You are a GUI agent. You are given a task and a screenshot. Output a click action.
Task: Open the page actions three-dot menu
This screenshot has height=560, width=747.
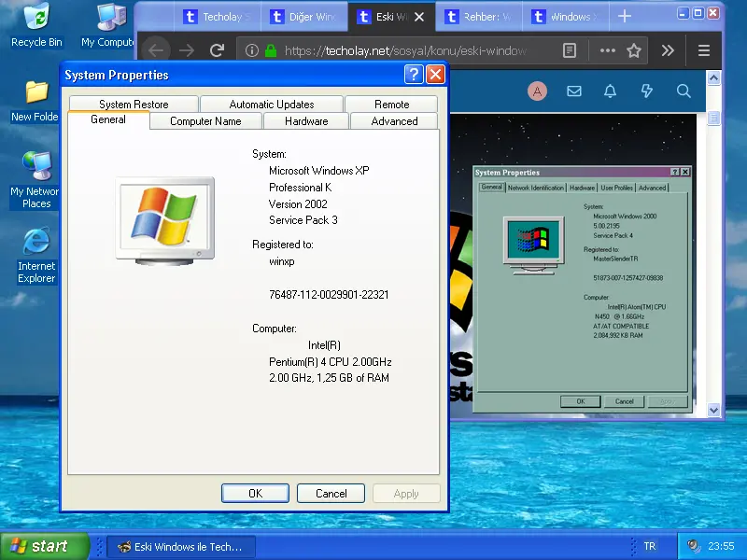click(x=608, y=50)
